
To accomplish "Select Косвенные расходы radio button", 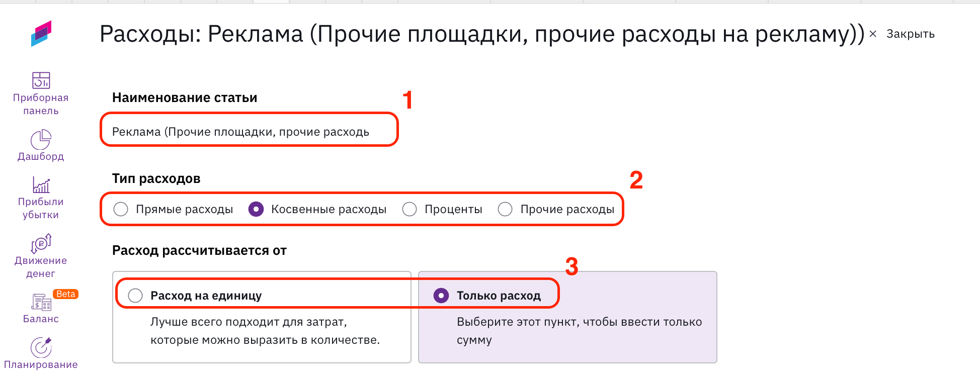I will [x=256, y=209].
